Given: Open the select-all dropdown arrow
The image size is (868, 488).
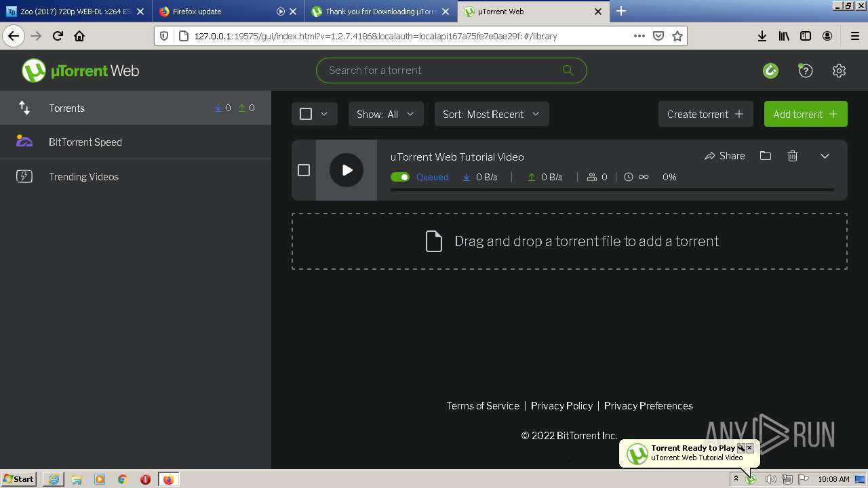Looking at the screenshot, I should (324, 114).
